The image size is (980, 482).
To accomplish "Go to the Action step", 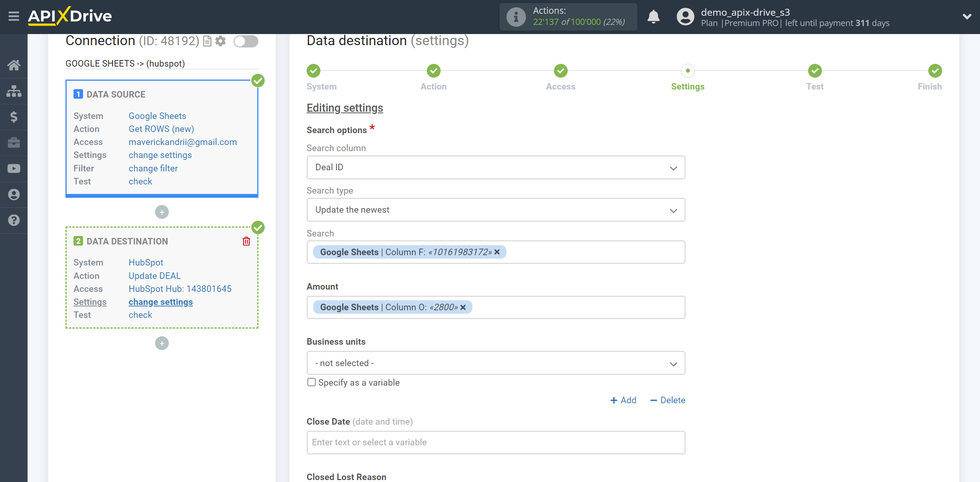I will 433,71.
